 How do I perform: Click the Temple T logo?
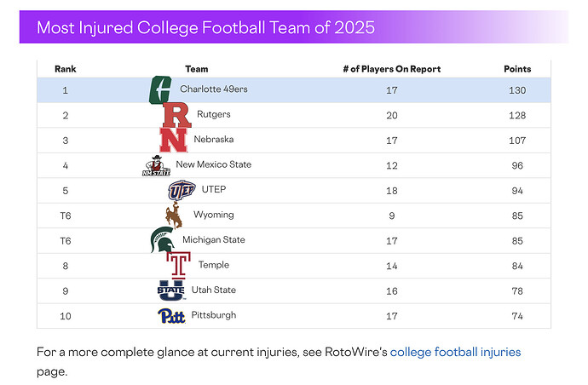click(x=178, y=265)
